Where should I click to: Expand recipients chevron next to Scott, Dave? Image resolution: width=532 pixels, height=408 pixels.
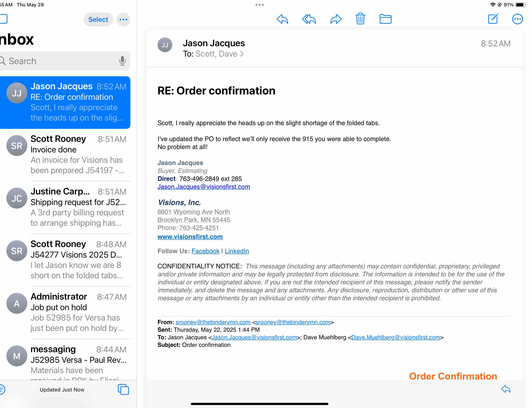coord(242,54)
